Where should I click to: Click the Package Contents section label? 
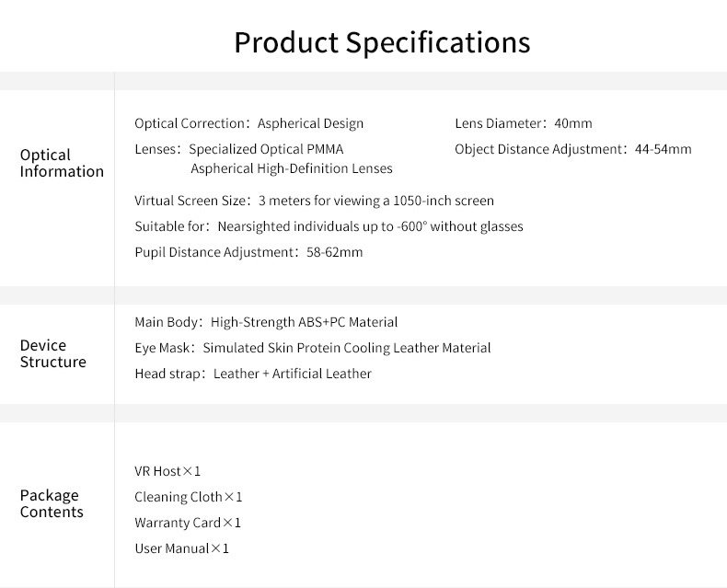pyautogui.click(x=52, y=503)
